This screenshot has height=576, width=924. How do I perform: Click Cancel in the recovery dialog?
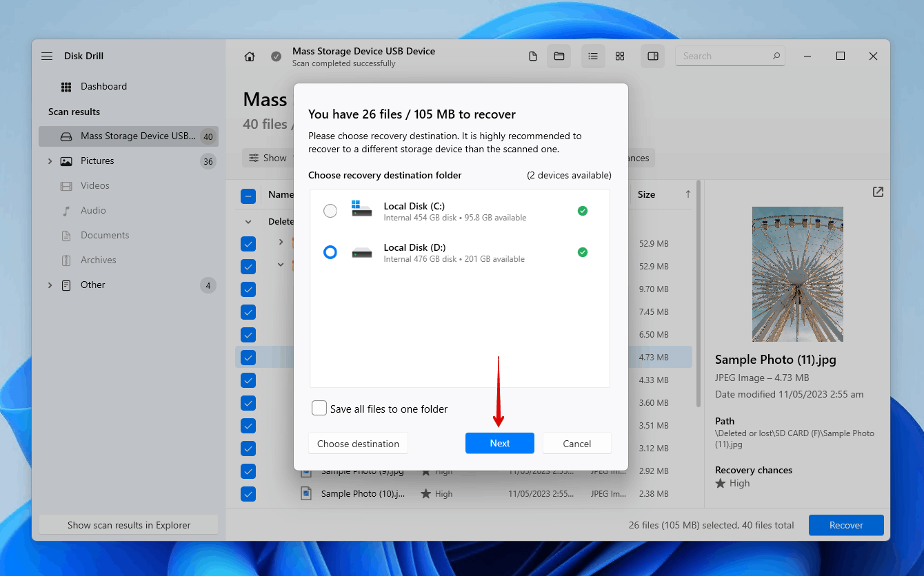[x=577, y=443]
